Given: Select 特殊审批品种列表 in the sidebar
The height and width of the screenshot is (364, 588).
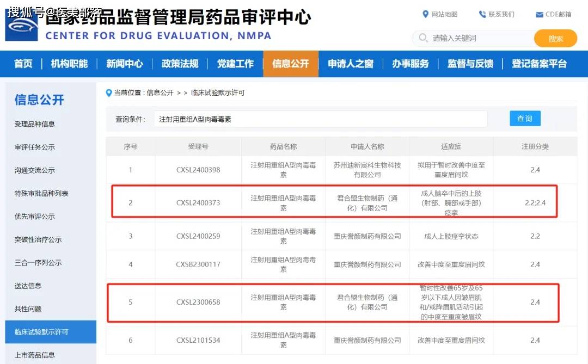Looking at the screenshot, I should tap(41, 194).
